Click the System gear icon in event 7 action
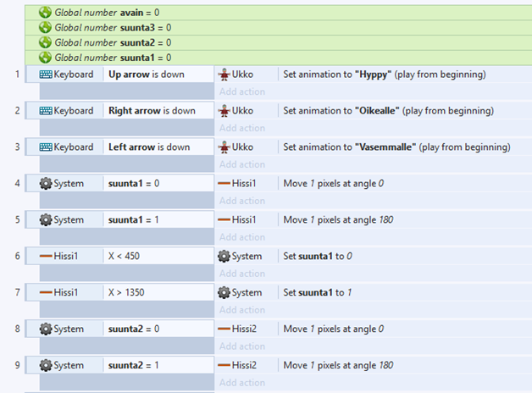This screenshot has width=532, height=393. 224,293
